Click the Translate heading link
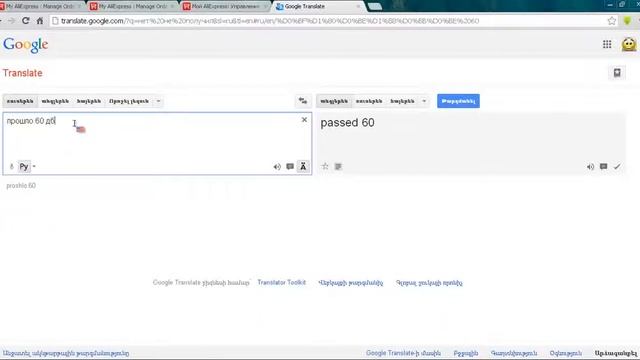The width and height of the screenshot is (640, 360). pos(22,73)
